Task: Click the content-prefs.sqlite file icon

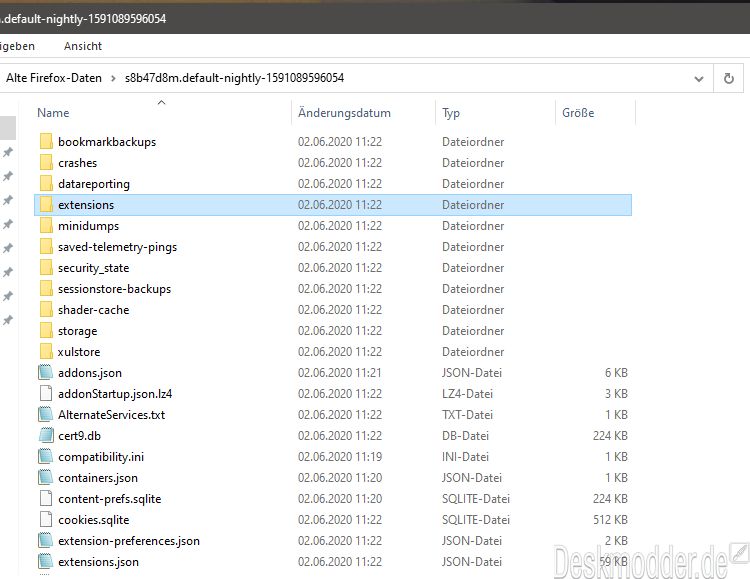Action: [45, 499]
